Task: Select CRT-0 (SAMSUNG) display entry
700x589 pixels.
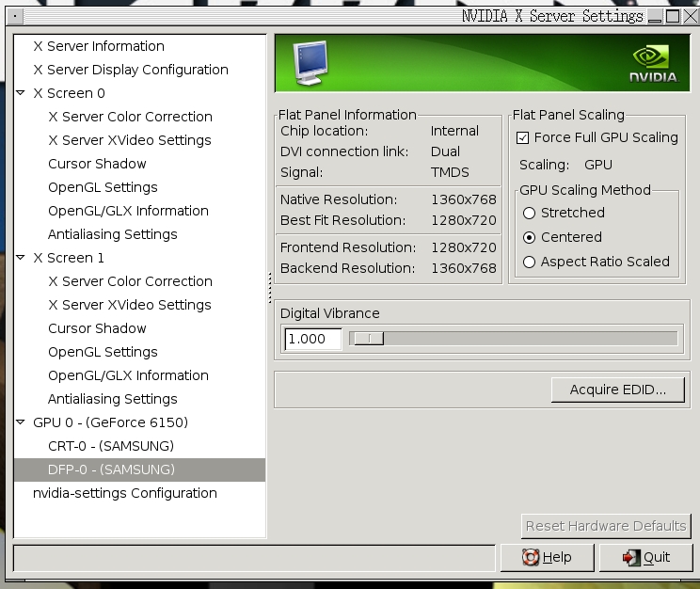Action: pyautogui.click(x=111, y=446)
